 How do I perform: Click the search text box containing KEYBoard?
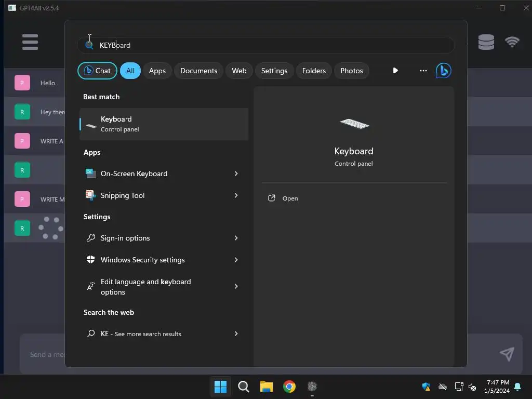[x=265, y=45]
